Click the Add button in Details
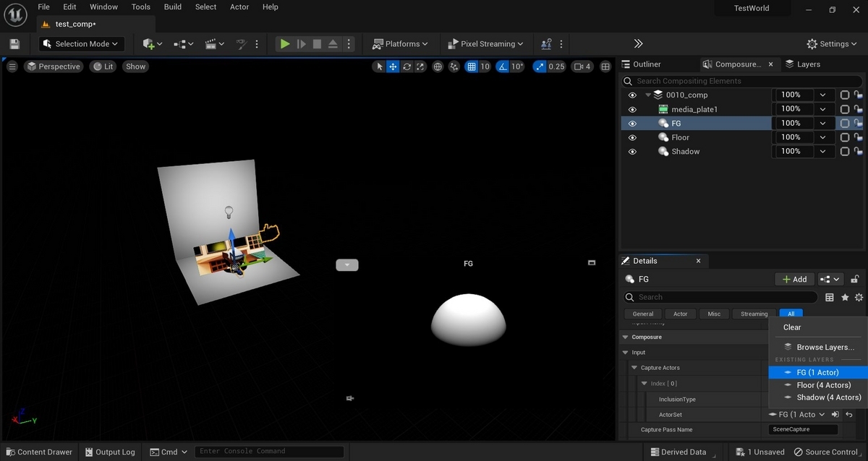868x461 pixels. tap(793, 279)
